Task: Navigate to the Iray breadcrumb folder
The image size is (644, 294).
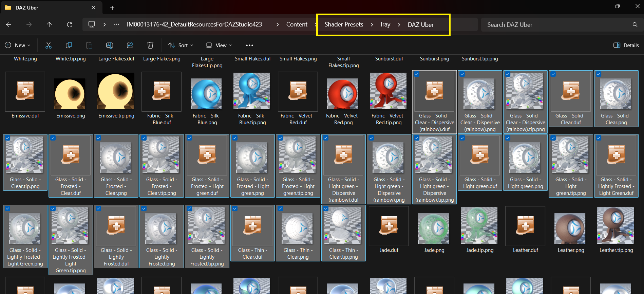Action: [385, 24]
